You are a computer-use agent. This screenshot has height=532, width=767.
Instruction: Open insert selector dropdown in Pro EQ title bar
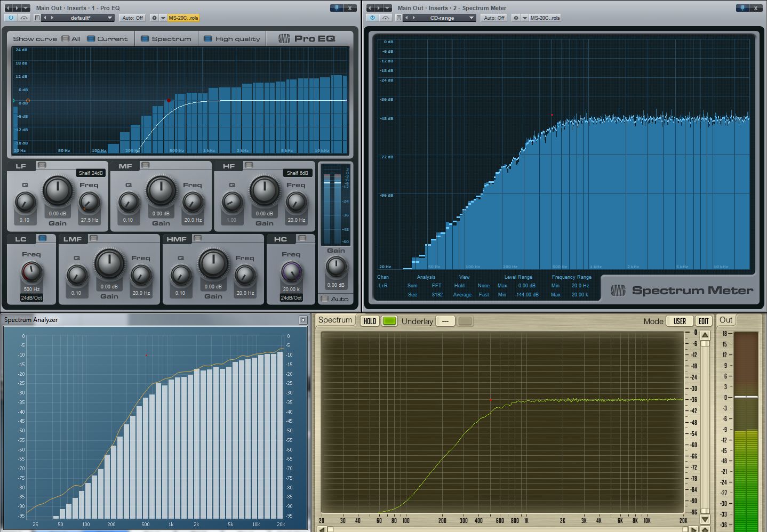coord(26,8)
